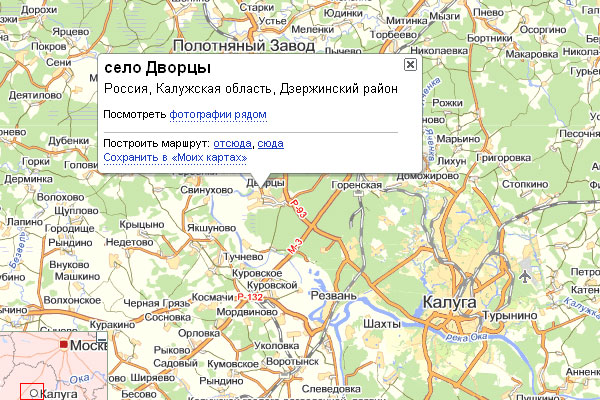The image size is (600, 400).
Task: Build route via сюда link
Action: point(271,144)
